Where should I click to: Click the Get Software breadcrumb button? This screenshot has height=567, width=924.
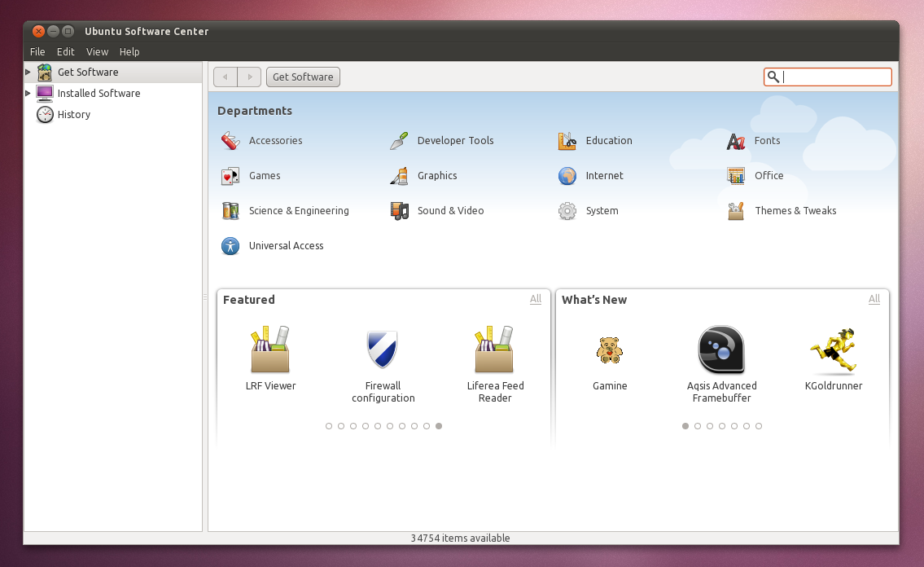click(x=303, y=77)
